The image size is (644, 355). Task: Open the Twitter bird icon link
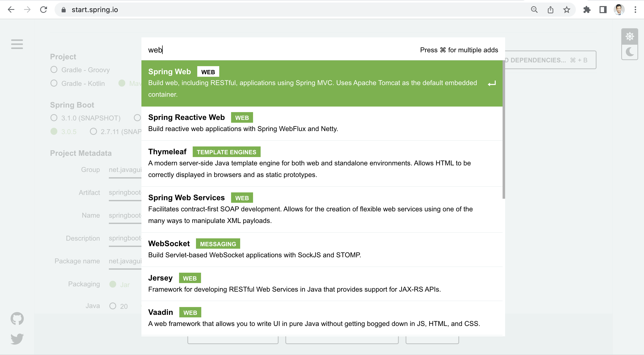(17, 339)
